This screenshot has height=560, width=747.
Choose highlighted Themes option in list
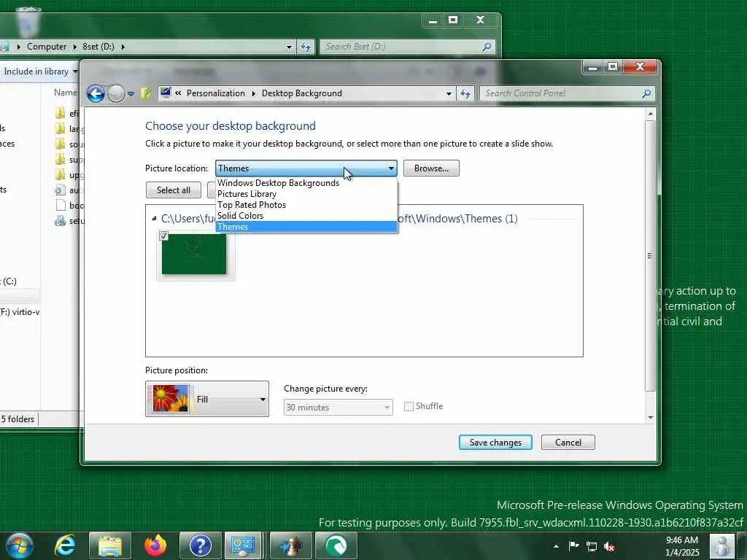coord(306,227)
